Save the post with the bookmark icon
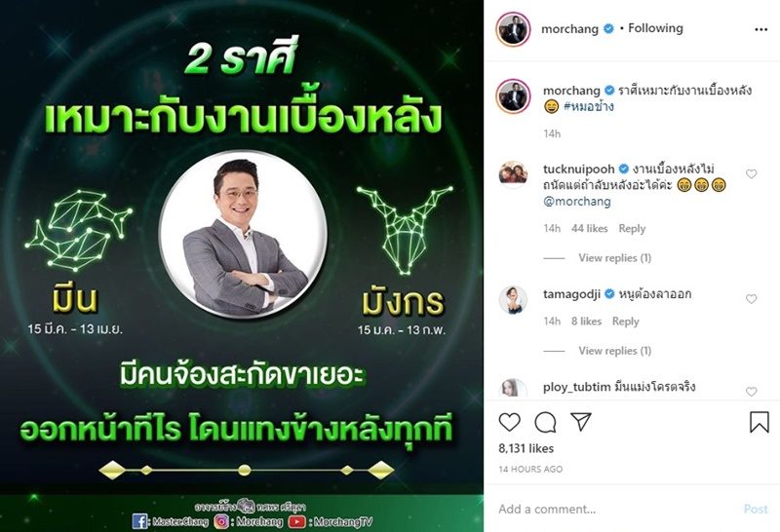This screenshot has height=532, width=780. (760, 422)
